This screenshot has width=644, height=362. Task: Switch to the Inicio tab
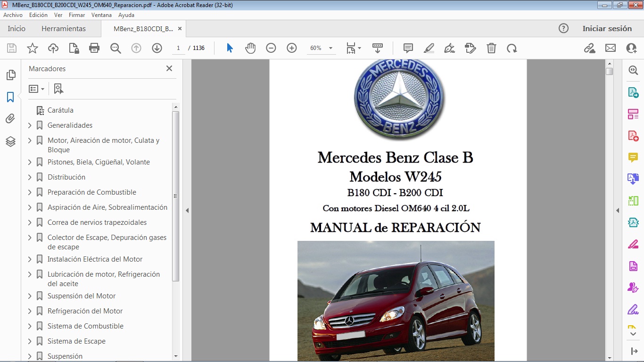[x=17, y=29]
